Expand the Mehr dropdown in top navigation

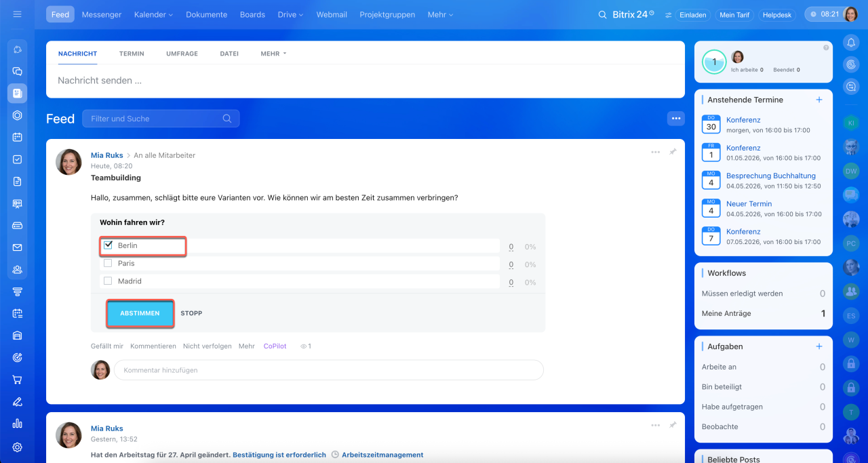pyautogui.click(x=440, y=14)
